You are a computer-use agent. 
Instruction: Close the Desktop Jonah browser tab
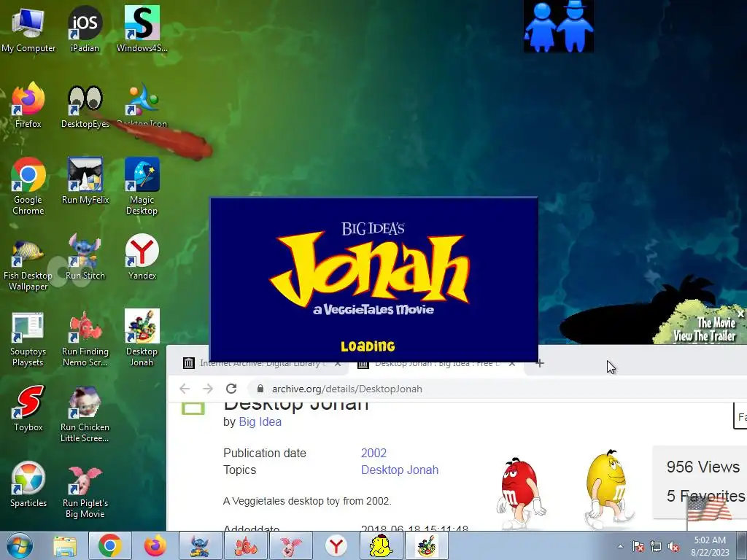tap(512, 363)
